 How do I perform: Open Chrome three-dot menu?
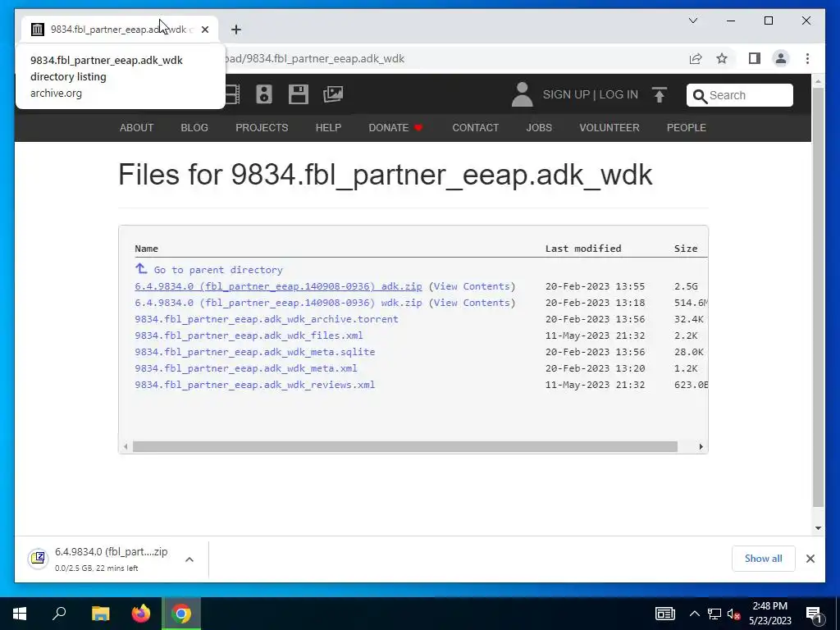(x=807, y=58)
